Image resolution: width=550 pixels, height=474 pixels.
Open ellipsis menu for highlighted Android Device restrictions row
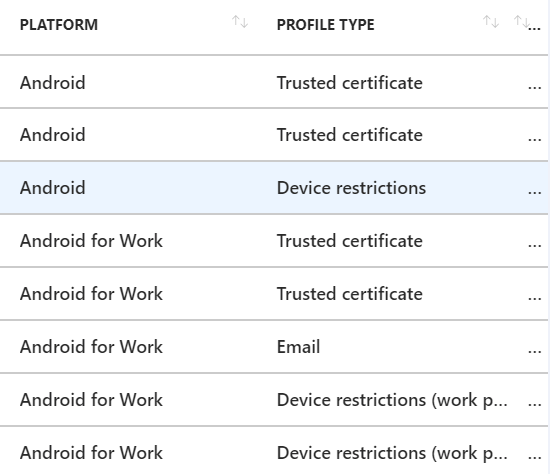[x=534, y=192]
